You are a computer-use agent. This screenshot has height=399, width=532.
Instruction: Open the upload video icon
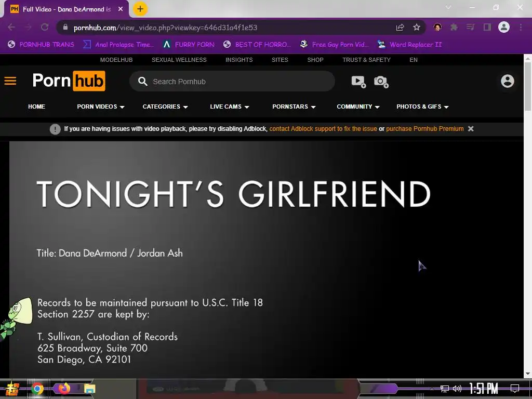point(358,82)
